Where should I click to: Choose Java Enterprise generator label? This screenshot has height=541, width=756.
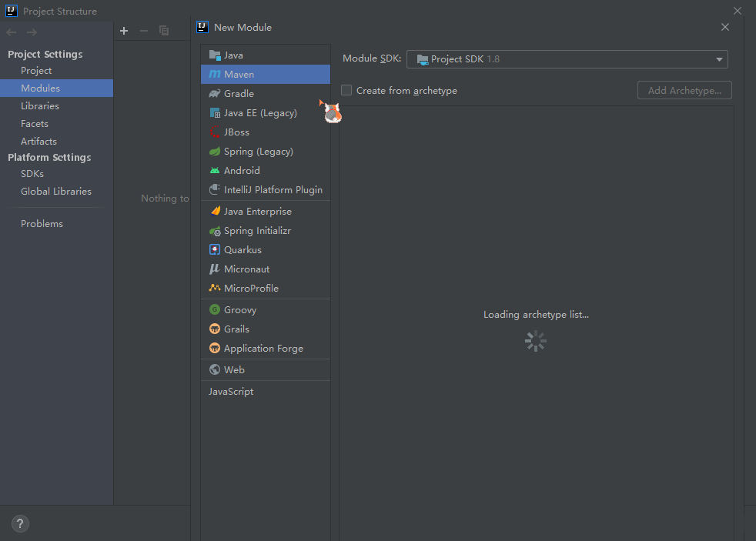258,211
